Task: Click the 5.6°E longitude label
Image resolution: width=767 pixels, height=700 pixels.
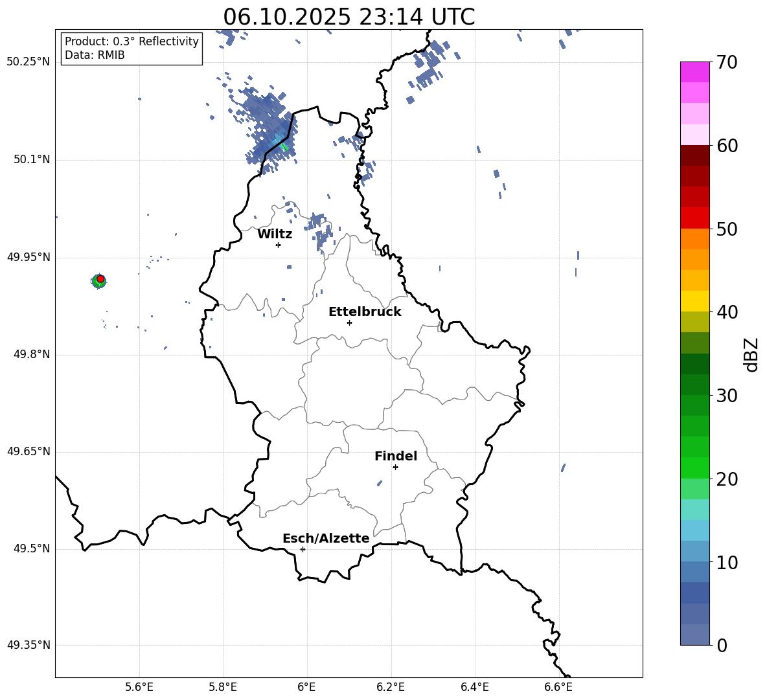Action: point(139,687)
